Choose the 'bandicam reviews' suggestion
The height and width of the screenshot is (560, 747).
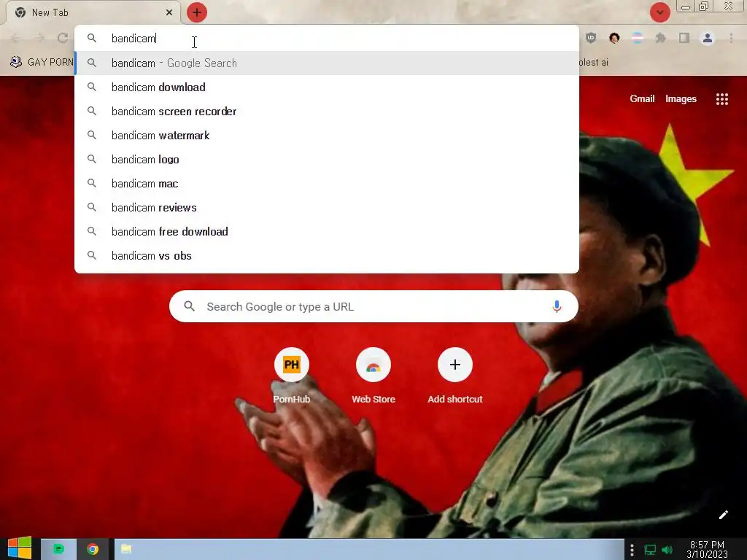point(327,208)
